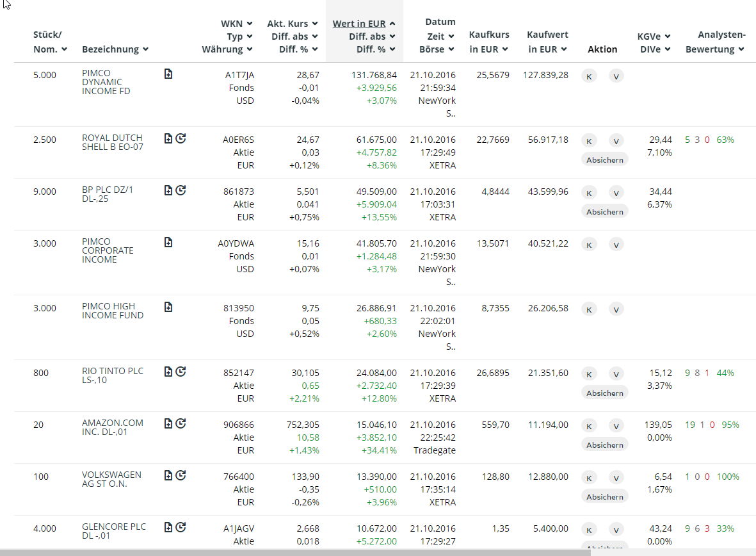Click the 'Wert in EUR' column header
Image resolution: width=756 pixels, height=556 pixels.
pos(359,24)
